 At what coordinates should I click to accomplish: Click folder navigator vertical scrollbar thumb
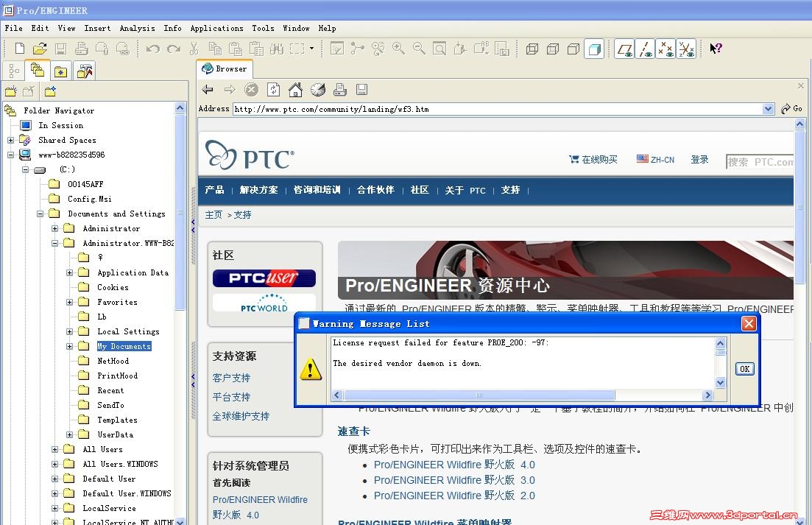pyautogui.click(x=180, y=212)
